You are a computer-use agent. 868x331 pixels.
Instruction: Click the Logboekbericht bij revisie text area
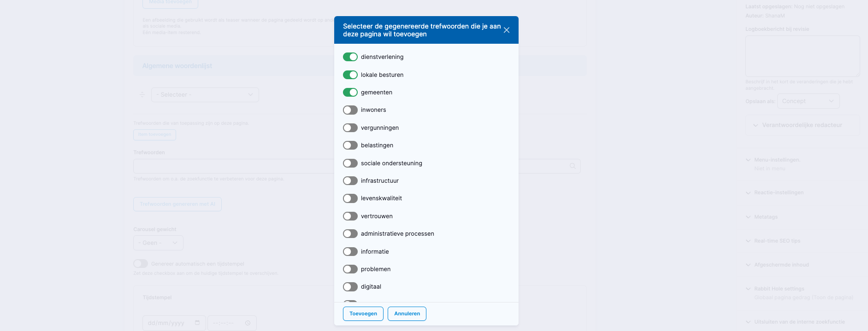tap(803, 56)
